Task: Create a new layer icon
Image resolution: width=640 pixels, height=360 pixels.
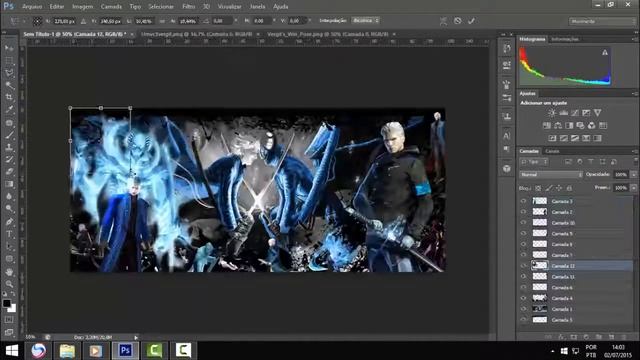Action: click(611, 337)
